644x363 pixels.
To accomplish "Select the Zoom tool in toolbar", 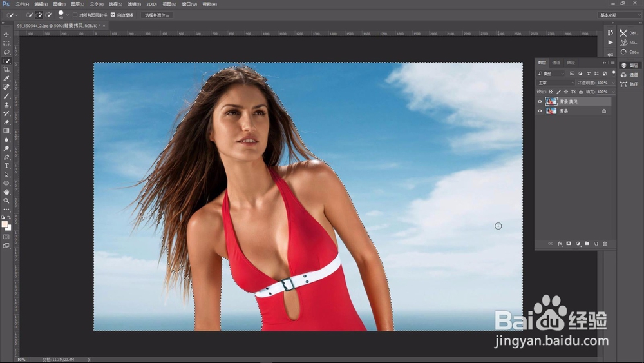I will (6, 201).
